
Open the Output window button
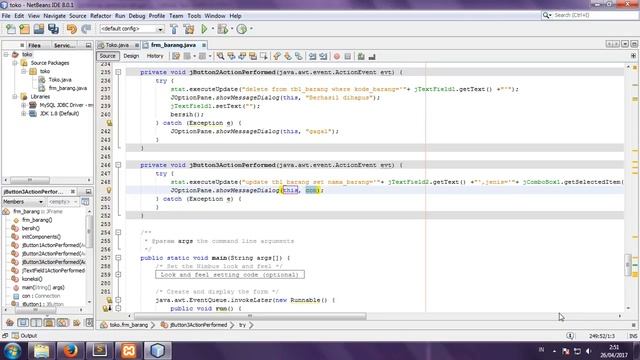tap(24, 336)
